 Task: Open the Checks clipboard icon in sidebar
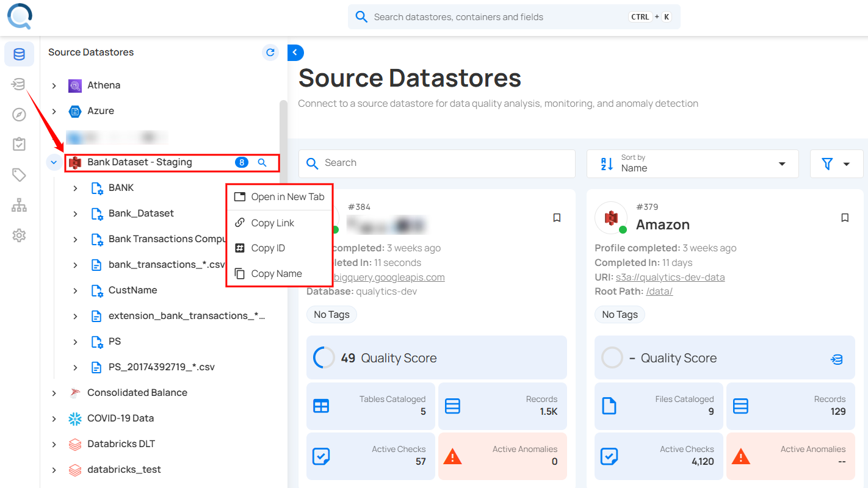tap(19, 144)
